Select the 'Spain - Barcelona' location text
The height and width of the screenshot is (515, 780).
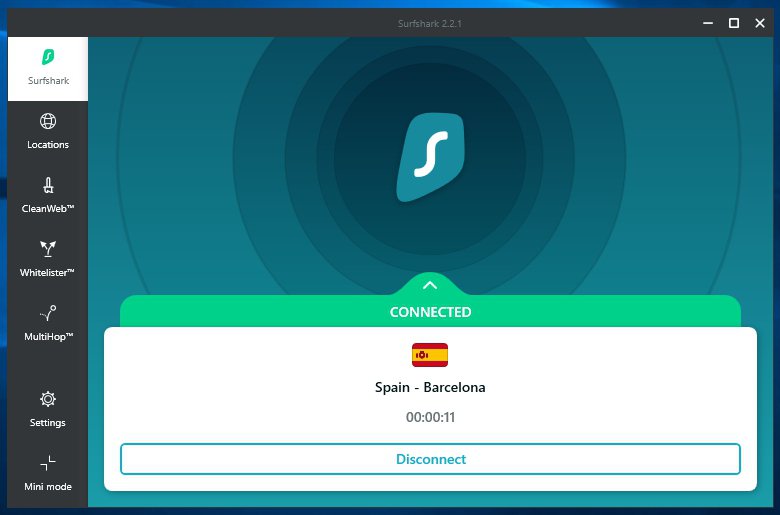(430, 387)
